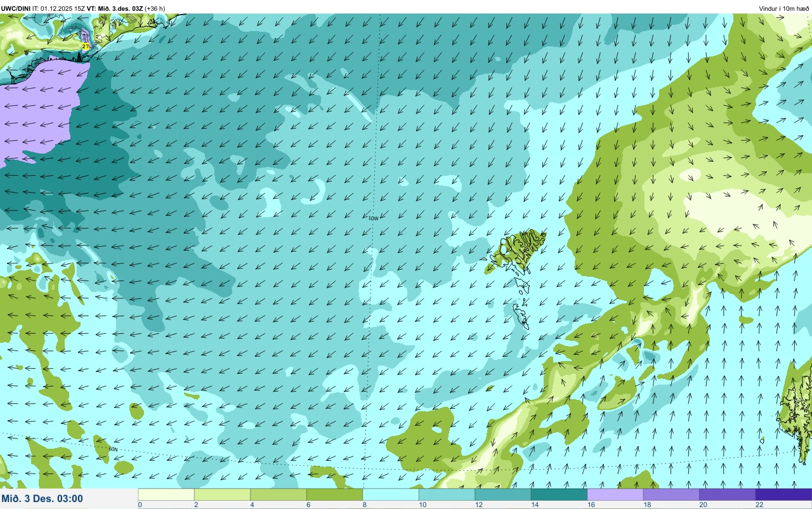Click the pale yellow 0–2 legend swatch
This screenshot has height=509, width=812.
[x=166, y=494]
